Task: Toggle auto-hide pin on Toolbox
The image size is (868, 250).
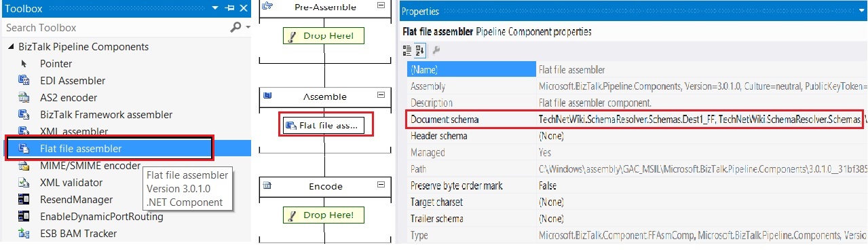Action: (x=229, y=8)
